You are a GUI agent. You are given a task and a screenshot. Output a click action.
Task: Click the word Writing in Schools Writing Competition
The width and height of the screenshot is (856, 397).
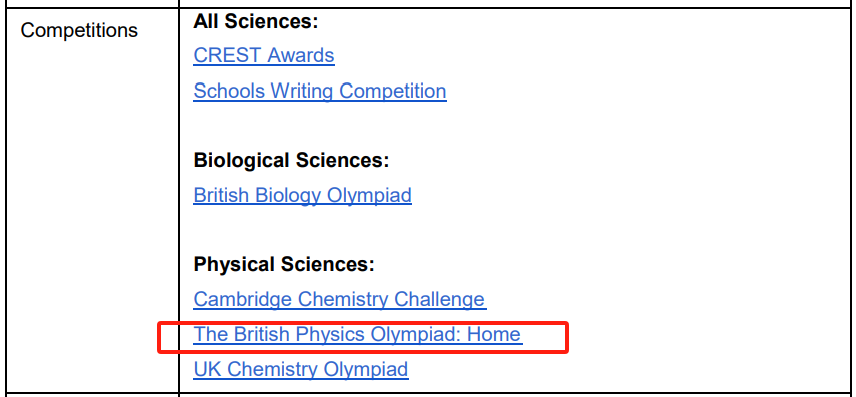point(302,91)
